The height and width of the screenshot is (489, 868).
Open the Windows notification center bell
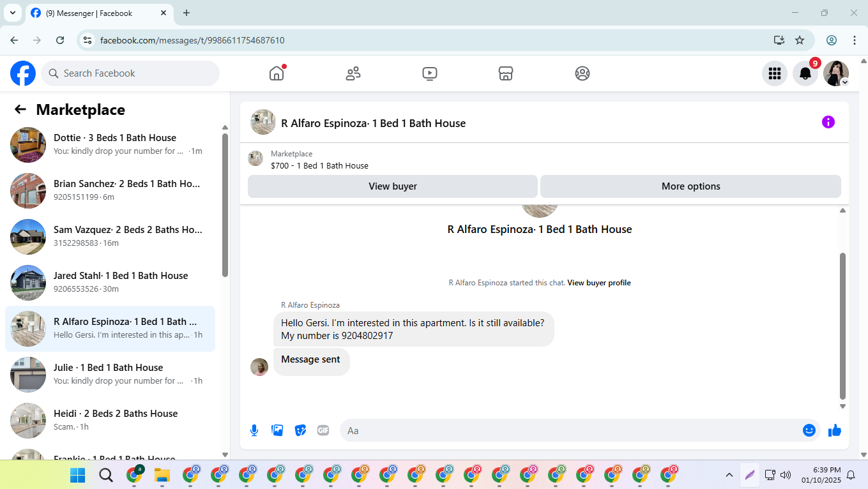[x=851, y=475]
